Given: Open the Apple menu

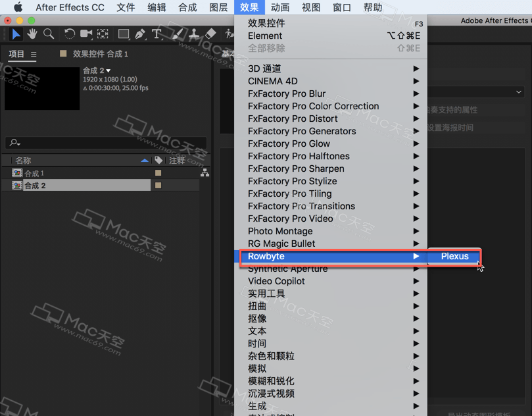Looking at the screenshot, I should [18, 7].
